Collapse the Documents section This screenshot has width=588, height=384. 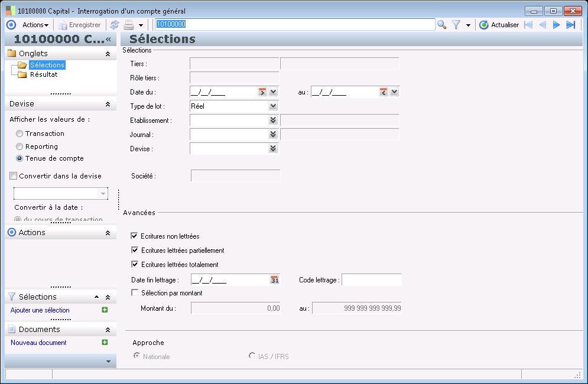point(108,330)
